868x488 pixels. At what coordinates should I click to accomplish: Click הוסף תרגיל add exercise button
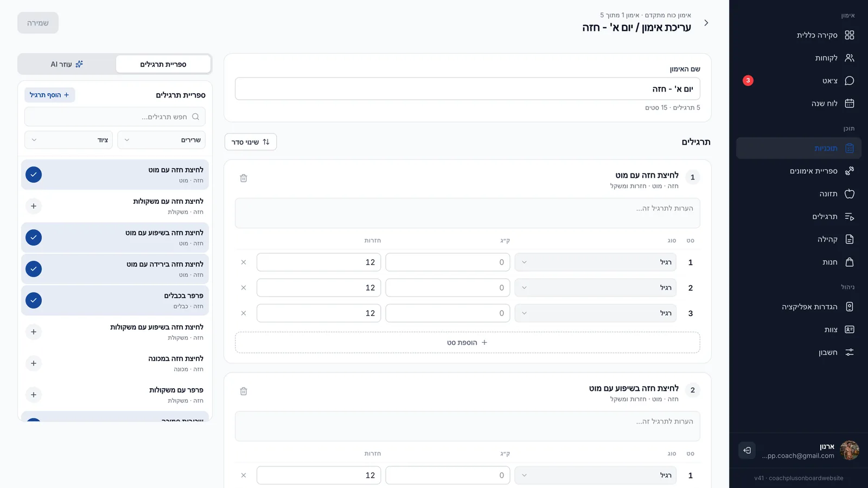tap(49, 95)
